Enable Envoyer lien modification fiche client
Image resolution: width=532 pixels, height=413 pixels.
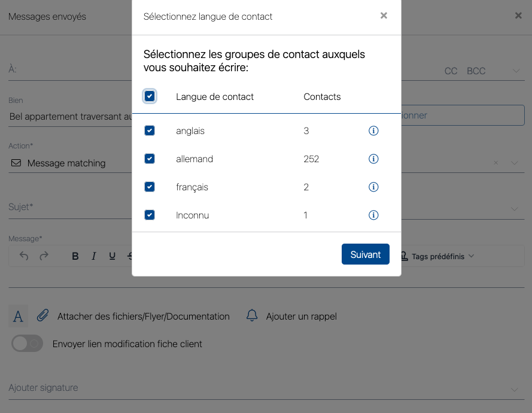tap(28, 344)
